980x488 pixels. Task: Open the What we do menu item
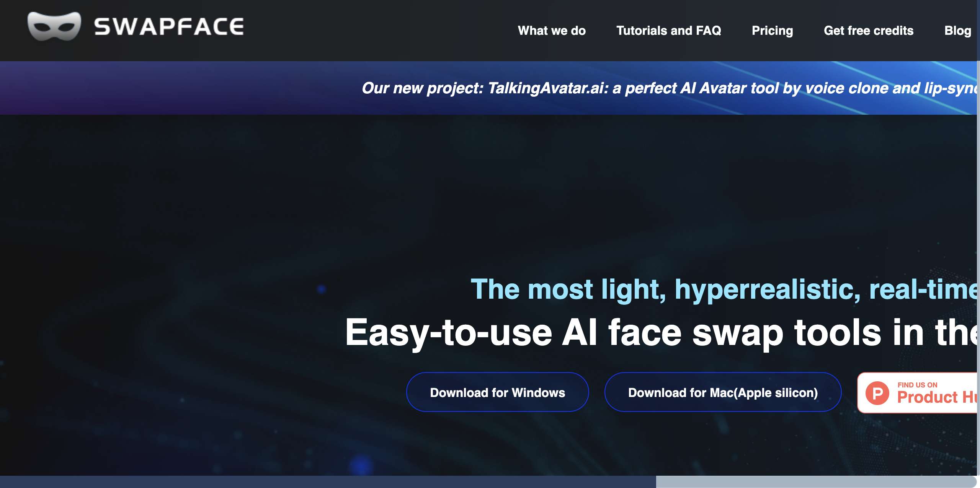(552, 31)
